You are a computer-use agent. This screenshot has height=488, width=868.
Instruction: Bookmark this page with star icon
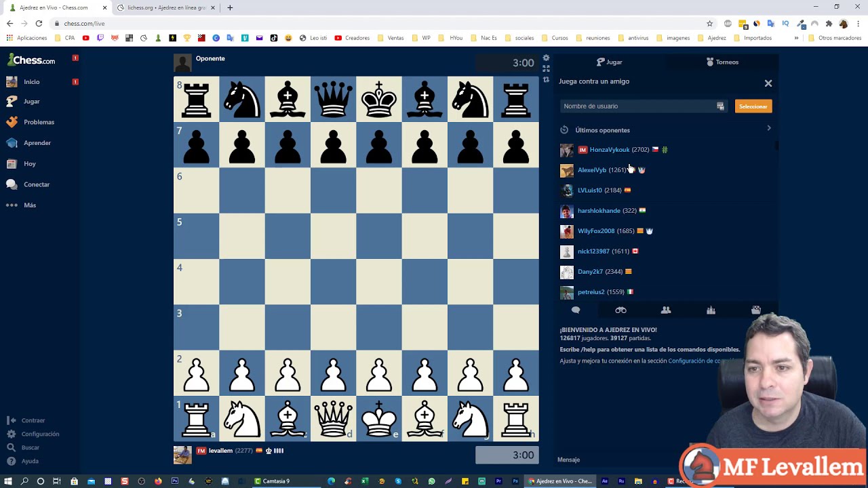[709, 23]
